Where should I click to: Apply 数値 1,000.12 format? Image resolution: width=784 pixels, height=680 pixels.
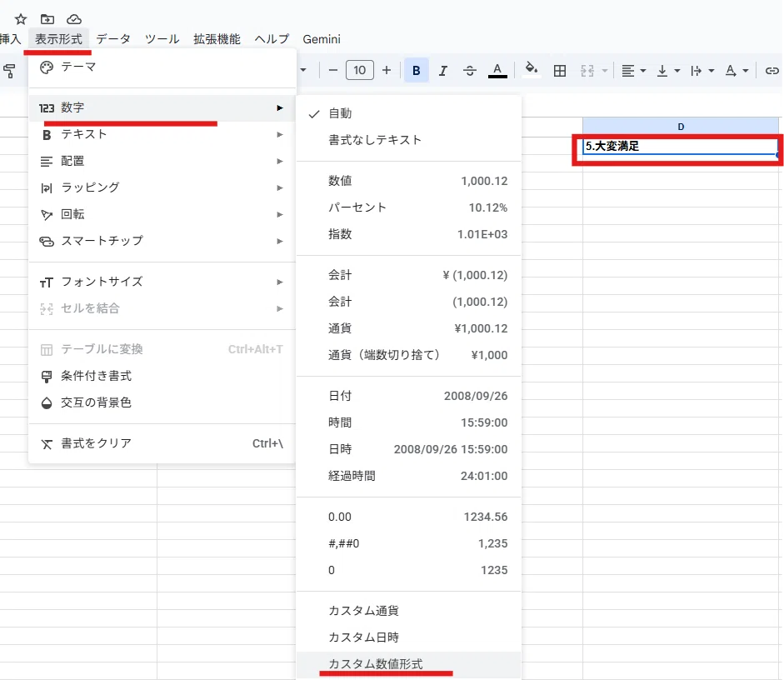pos(408,181)
